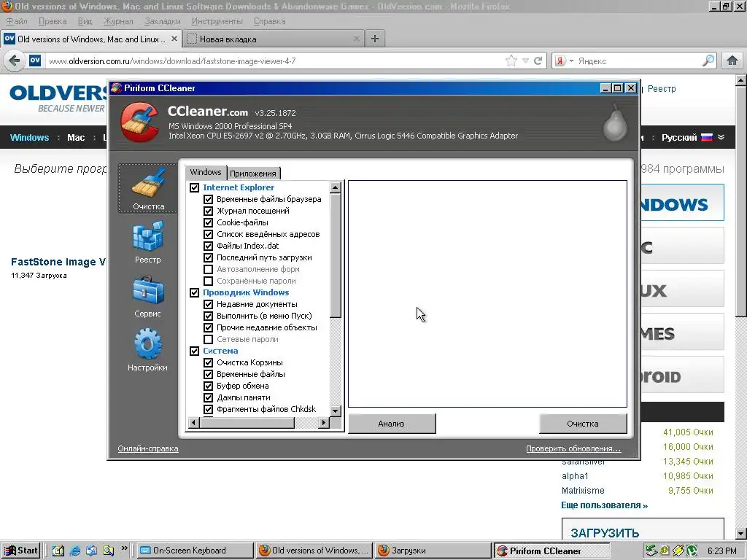The width and height of the screenshot is (747, 560).
Task: Open the Настройки (Options) gear in CCleaner
Action: coord(147,350)
